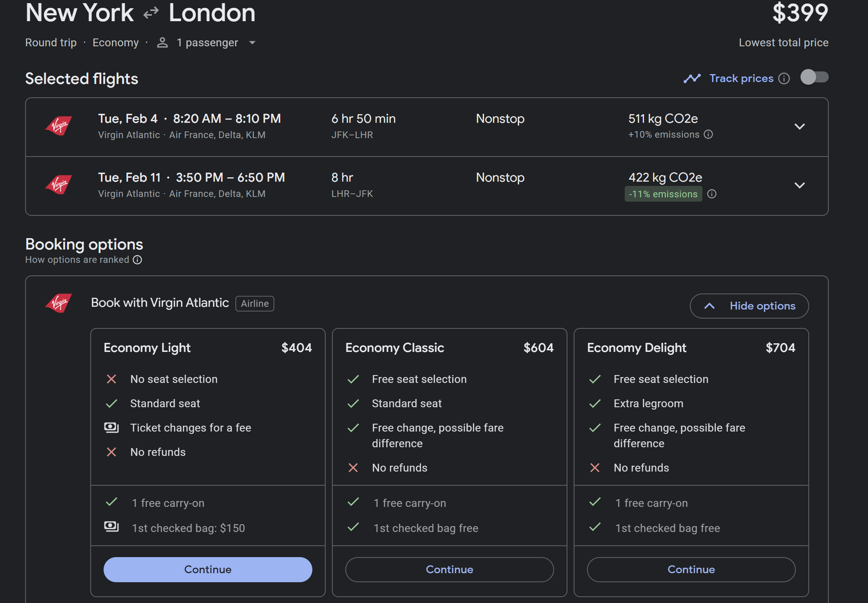Click info icon beside -11% emissions badge
The height and width of the screenshot is (603, 868).
coord(712,194)
